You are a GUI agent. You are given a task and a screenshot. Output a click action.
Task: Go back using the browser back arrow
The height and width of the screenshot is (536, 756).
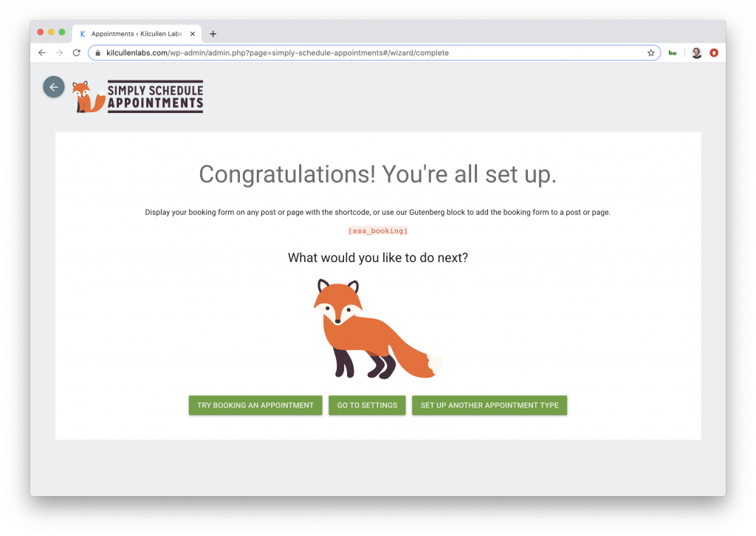tap(42, 52)
